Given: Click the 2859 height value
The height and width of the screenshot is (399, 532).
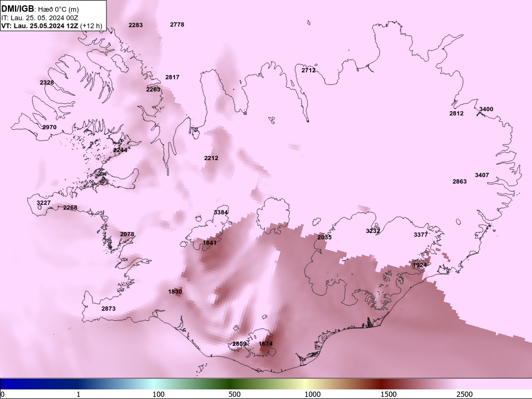Looking at the screenshot, I should tap(239, 344).
